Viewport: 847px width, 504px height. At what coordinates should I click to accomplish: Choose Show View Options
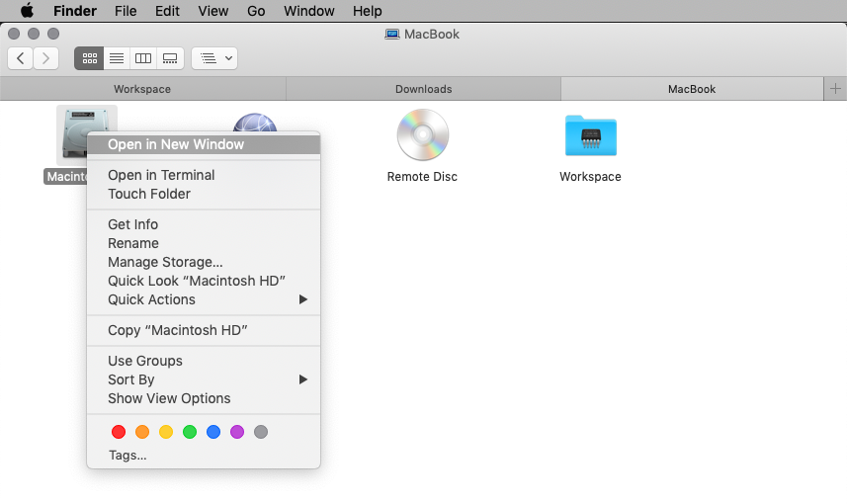tap(204, 398)
